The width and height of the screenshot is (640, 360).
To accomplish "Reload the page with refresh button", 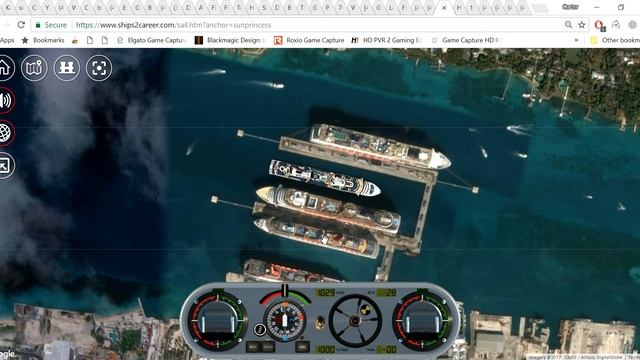I will tap(21, 25).
